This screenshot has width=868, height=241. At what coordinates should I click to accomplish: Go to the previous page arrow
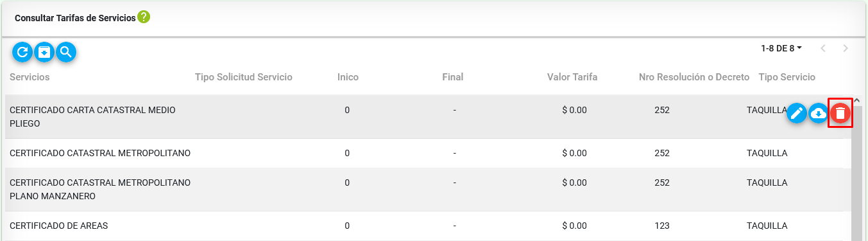point(823,48)
